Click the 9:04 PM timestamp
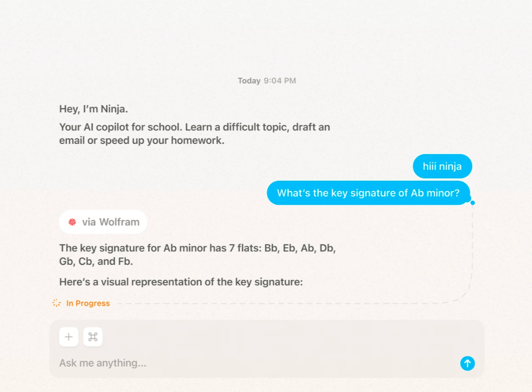 pyautogui.click(x=280, y=81)
